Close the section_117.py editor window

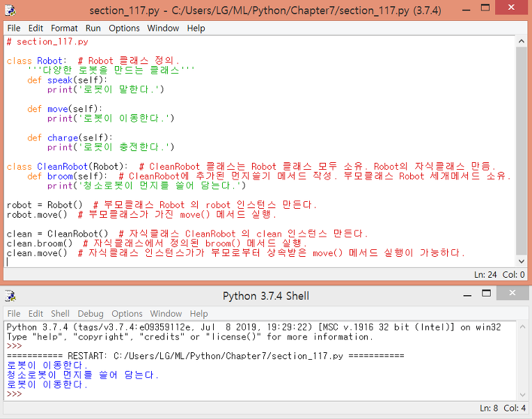click(511, 8)
